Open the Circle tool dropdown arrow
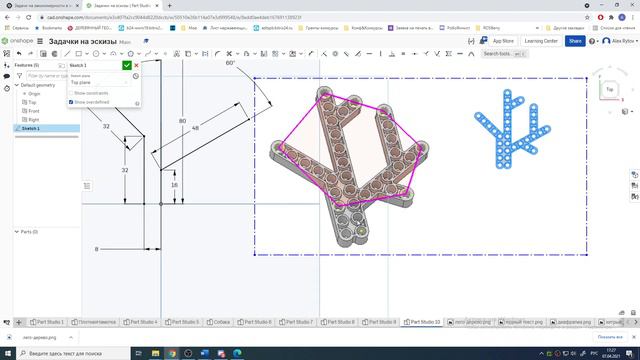The height and width of the screenshot is (360, 640). click(x=104, y=54)
